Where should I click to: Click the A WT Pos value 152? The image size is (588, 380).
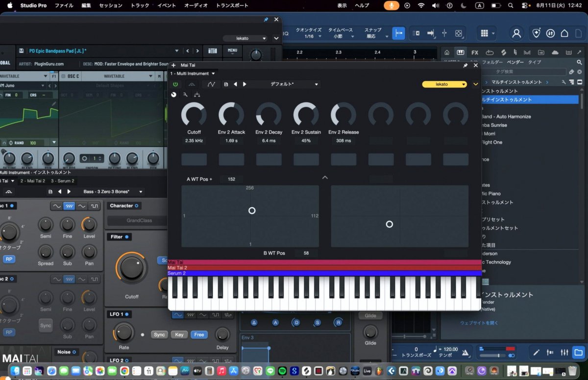tap(231, 179)
